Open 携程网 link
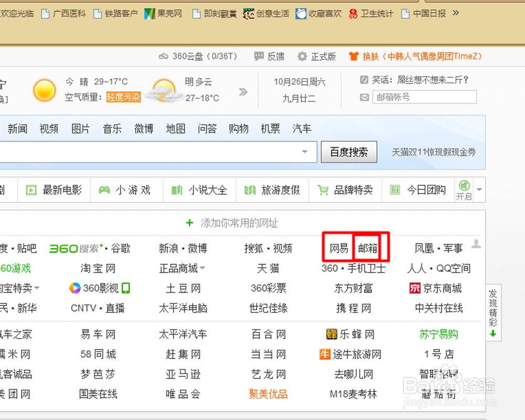525x420 pixels. [x=353, y=308]
